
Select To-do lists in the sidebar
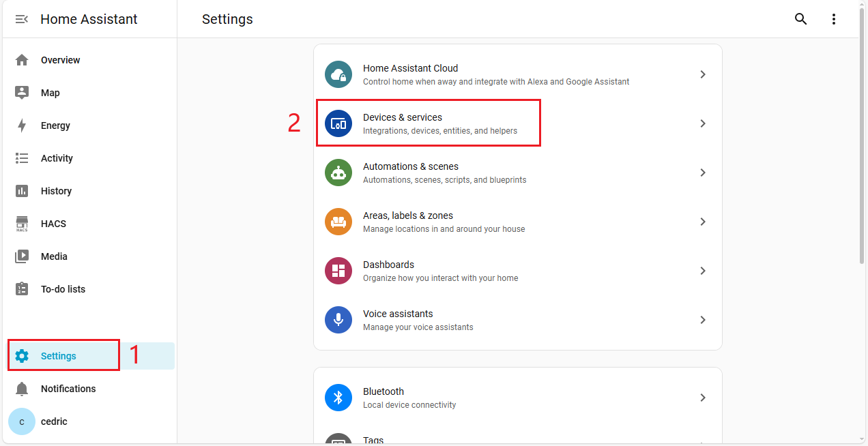pos(63,289)
